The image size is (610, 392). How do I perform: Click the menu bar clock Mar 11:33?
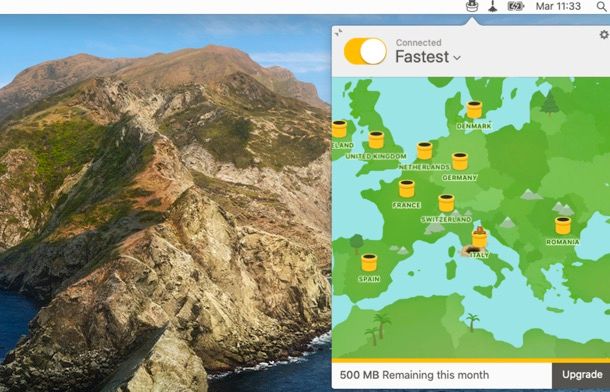558,6
